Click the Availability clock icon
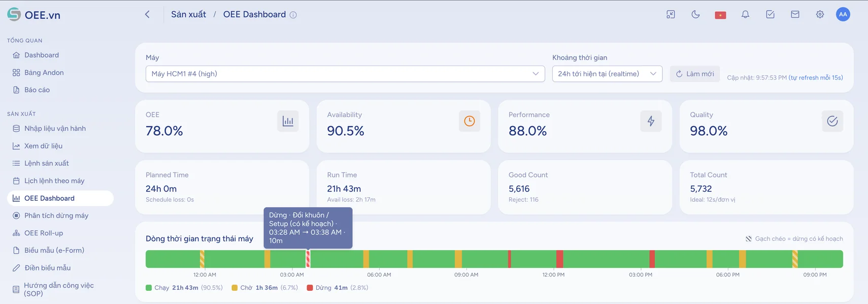Image resolution: width=868 pixels, height=304 pixels. click(470, 121)
